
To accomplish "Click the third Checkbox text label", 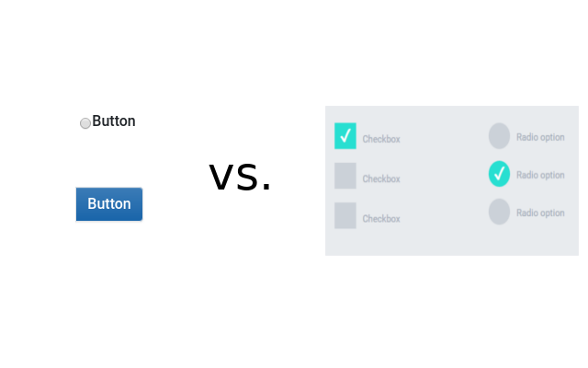I will pos(381,219).
